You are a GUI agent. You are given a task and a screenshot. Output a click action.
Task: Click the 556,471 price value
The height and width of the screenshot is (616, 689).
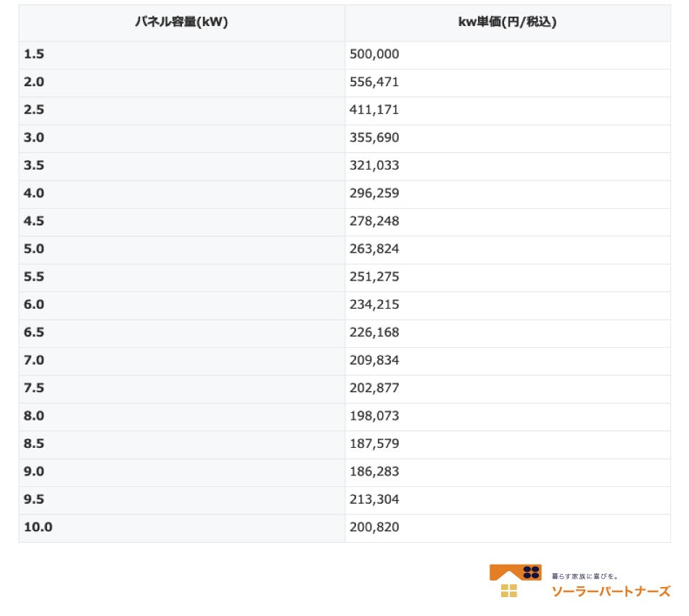374,82
